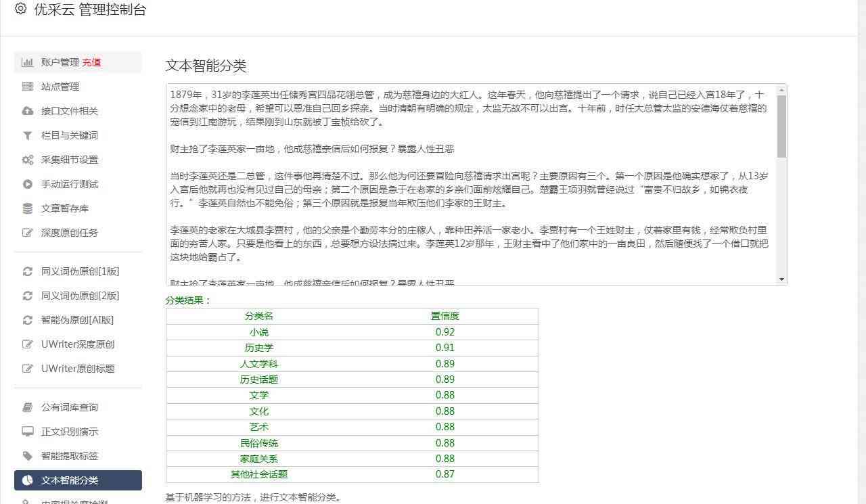This screenshot has height=504, width=866.
Task: Click the 文化 category cell
Action: 259,411
